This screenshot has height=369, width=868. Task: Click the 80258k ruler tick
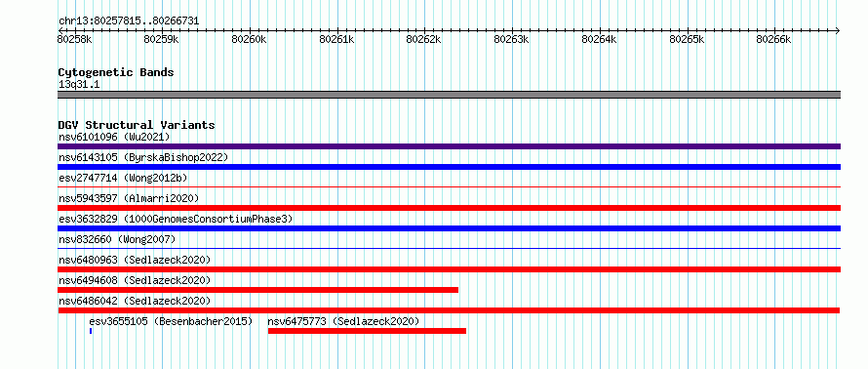click(75, 39)
